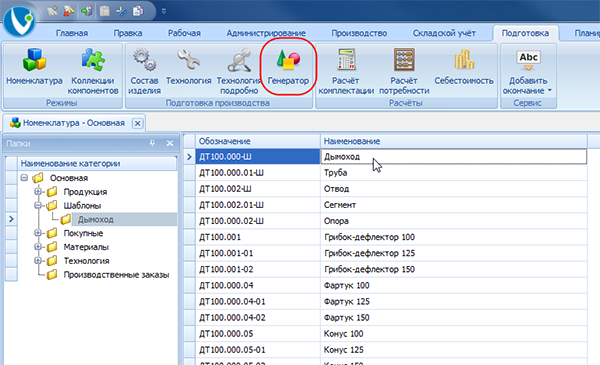Launch the Генератор tool
The height and width of the screenshot is (365, 600).
pos(288,68)
